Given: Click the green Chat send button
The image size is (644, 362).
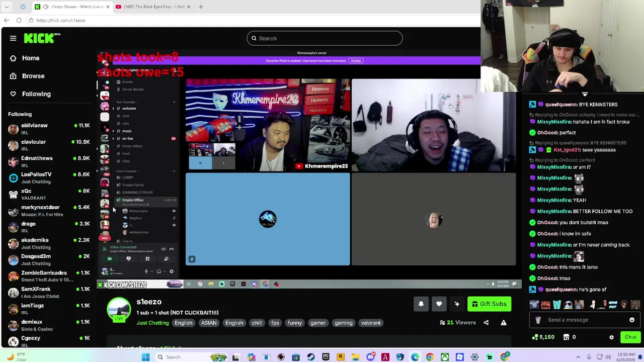Looking at the screenshot, I should coord(630,337).
